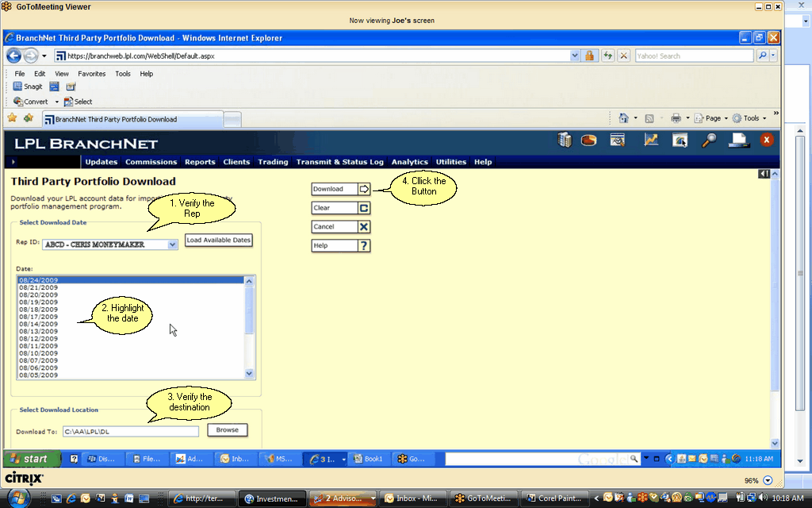Click the Favorites star icon
This screenshot has height=508, width=812.
coord(12,118)
